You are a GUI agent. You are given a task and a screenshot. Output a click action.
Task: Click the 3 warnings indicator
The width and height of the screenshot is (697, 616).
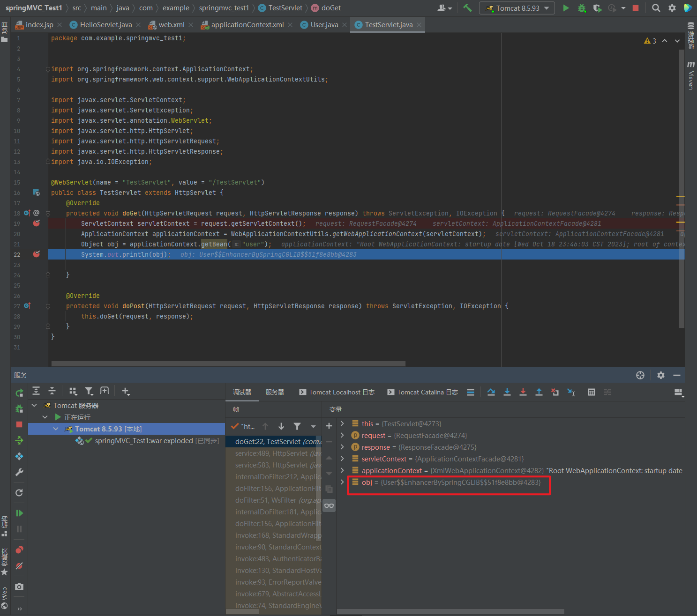[x=650, y=41]
